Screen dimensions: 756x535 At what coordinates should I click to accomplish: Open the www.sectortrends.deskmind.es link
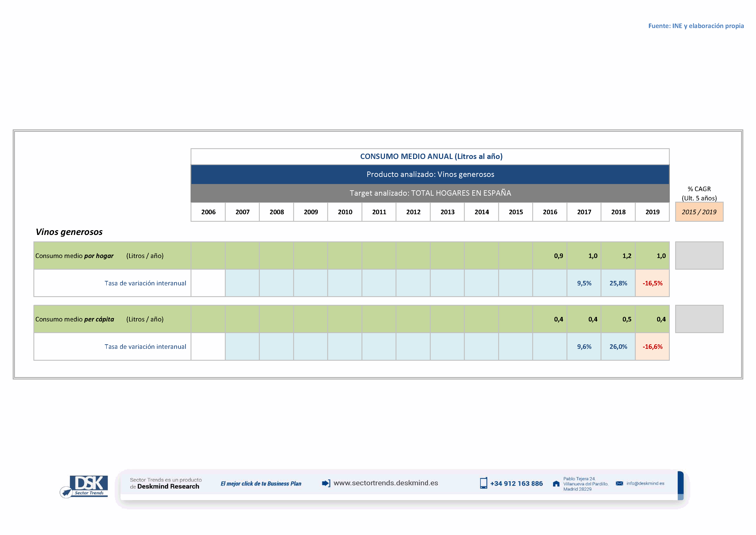(x=386, y=483)
